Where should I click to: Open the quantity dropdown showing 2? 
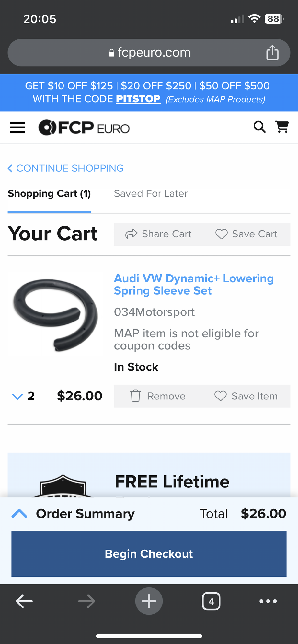click(23, 396)
